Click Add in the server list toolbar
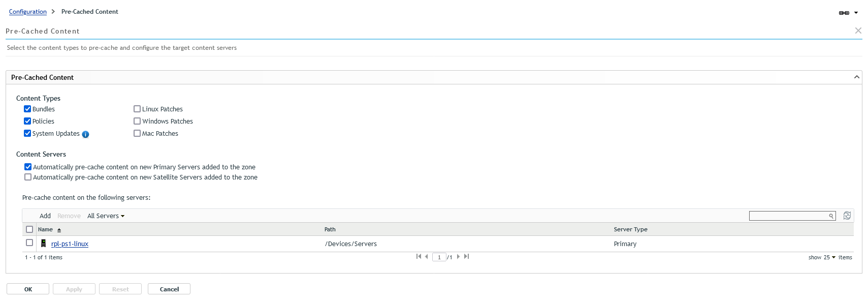The height and width of the screenshot is (301, 868). click(45, 216)
